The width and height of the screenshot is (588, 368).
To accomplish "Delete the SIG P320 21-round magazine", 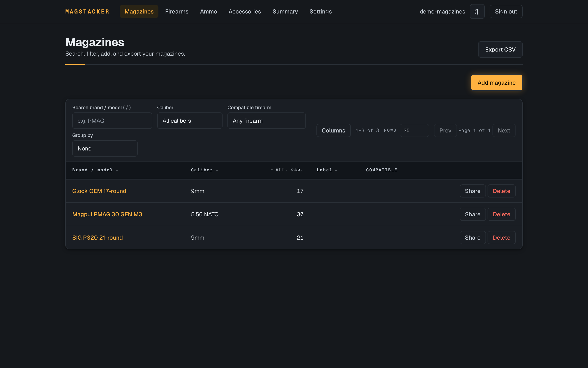I will click(501, 238).
